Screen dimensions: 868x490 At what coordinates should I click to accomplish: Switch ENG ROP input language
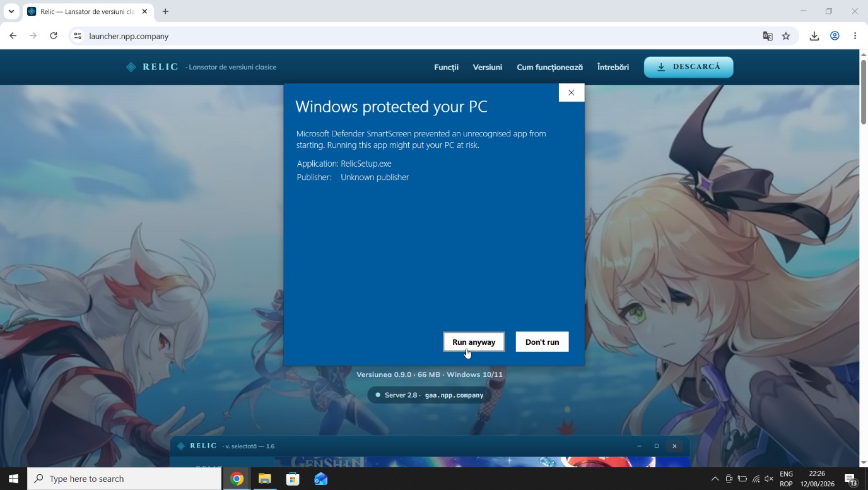[786, 479]
